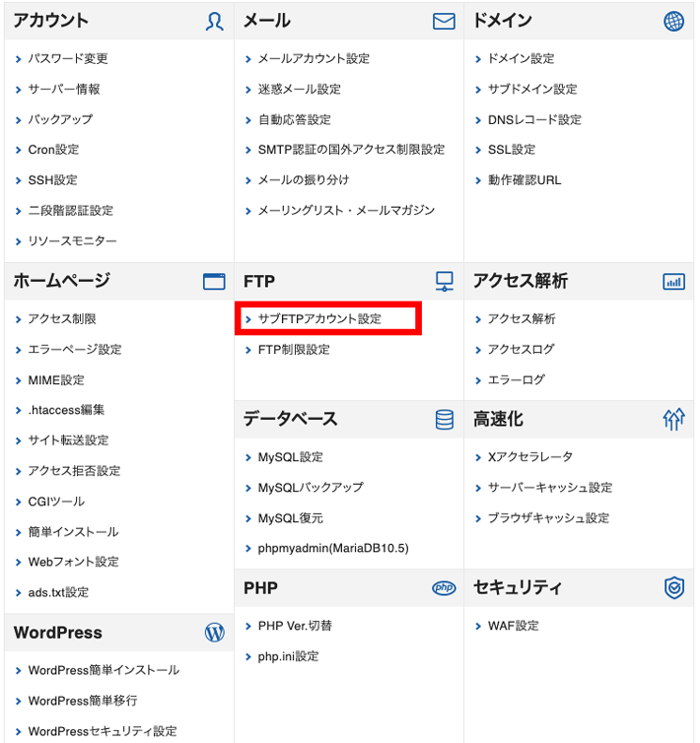Open 簡単インストール under ホームページ
This screenshot has width=700, height=743.
click(74, 532)
